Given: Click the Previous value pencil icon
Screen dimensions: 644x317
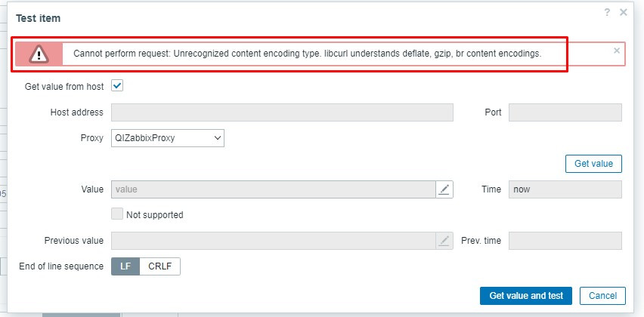Looking at the screenshot, I should point(444,241).
